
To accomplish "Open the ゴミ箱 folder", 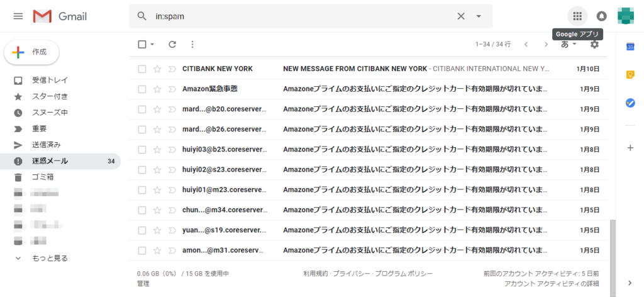I will coord(43,177).
